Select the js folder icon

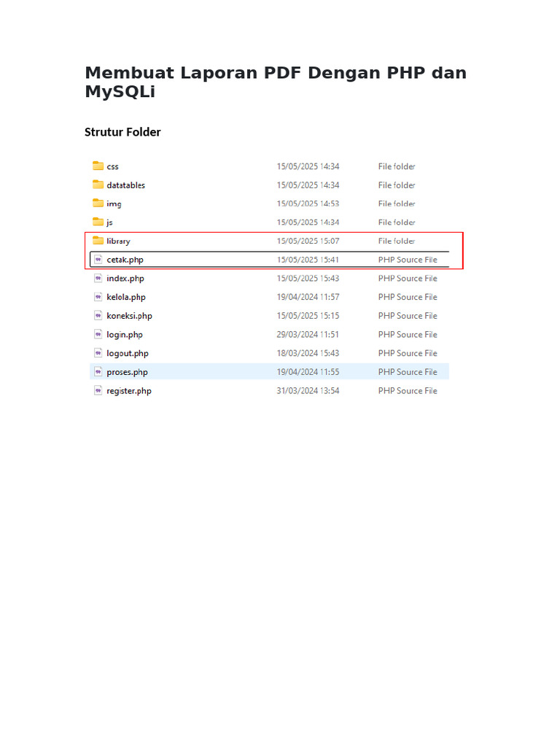(x=98, y=222)
